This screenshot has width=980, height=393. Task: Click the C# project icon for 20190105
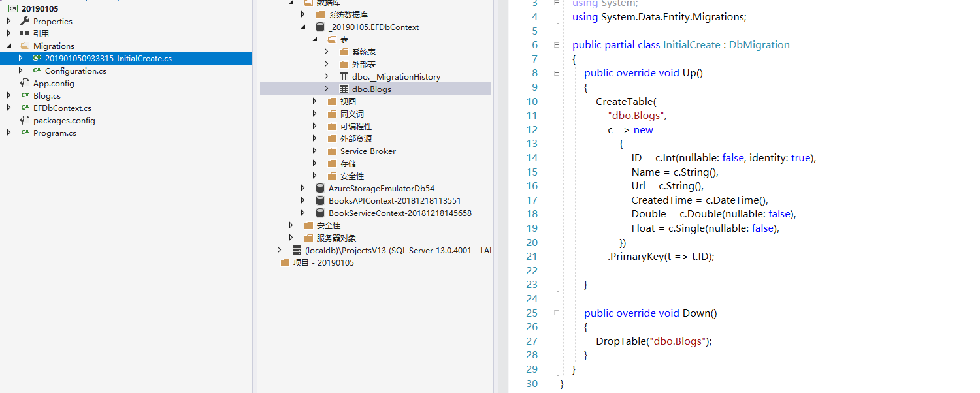(x=12, y=8)
